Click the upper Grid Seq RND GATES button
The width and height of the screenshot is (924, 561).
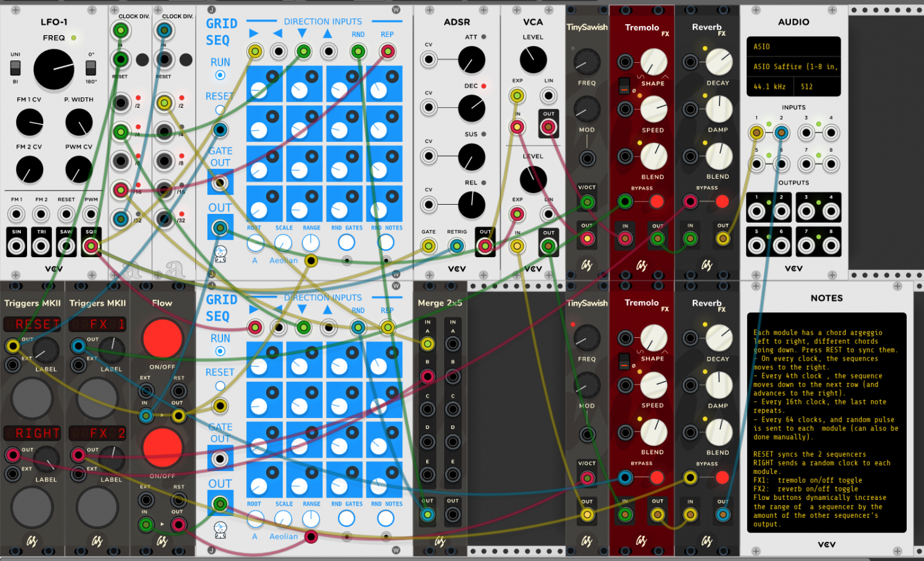[x=347, y=242]
